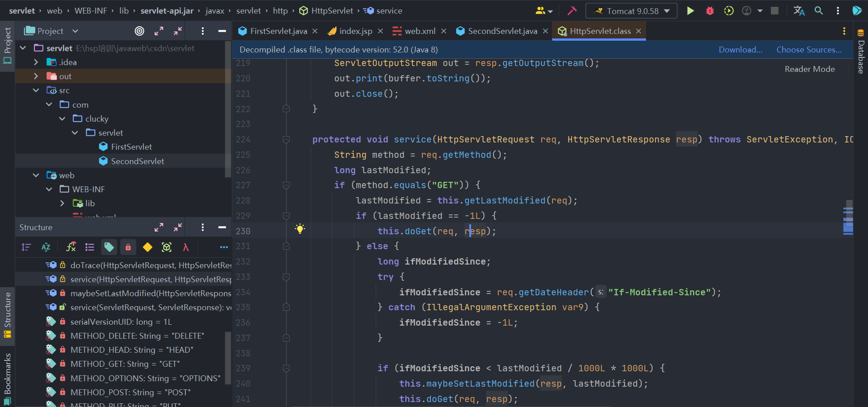Expand all in Project panel
868x407 pixels.
click(159, 31)
